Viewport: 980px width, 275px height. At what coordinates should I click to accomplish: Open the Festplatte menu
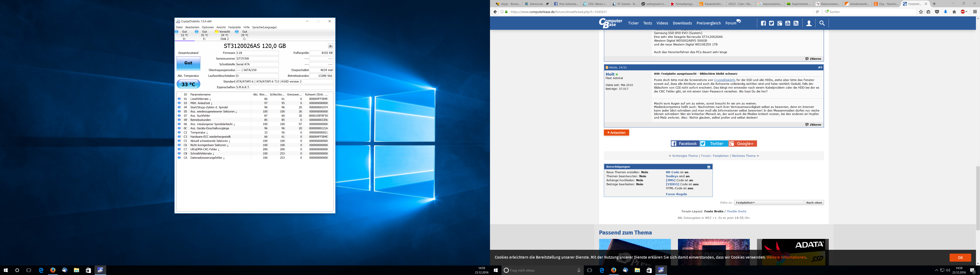tap(234, 27)
